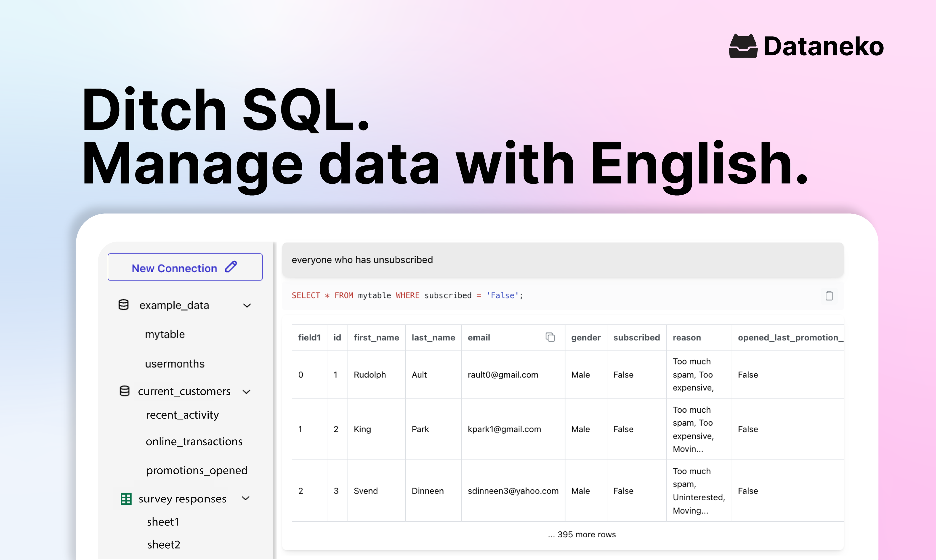The height and width of the screenshot is (560, 936).
Task: Open sheet2 under survey responses
Action: 164,544
